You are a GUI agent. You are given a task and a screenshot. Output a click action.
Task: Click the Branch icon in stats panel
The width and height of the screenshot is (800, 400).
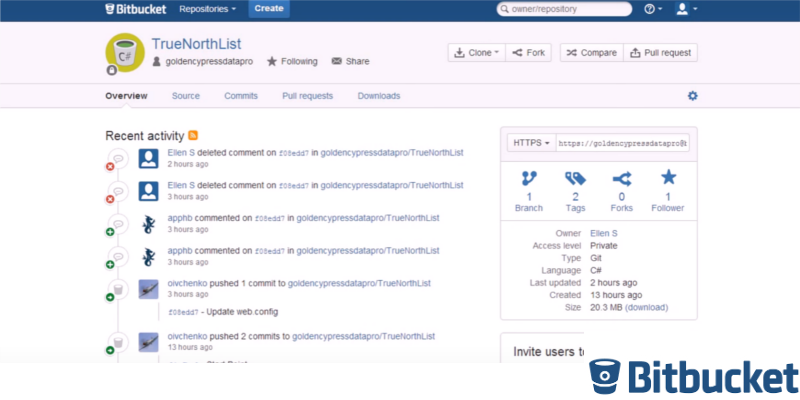point(528,179)
